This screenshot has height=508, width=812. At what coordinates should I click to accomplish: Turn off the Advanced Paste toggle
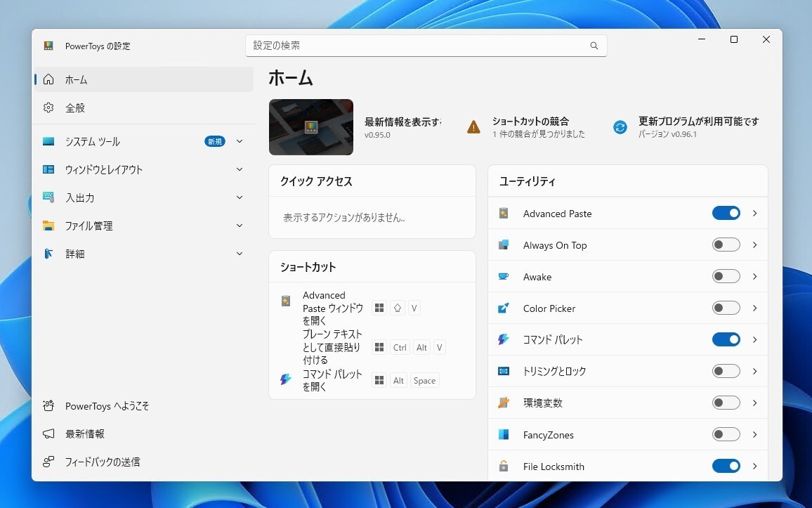(x=726, y=214)
